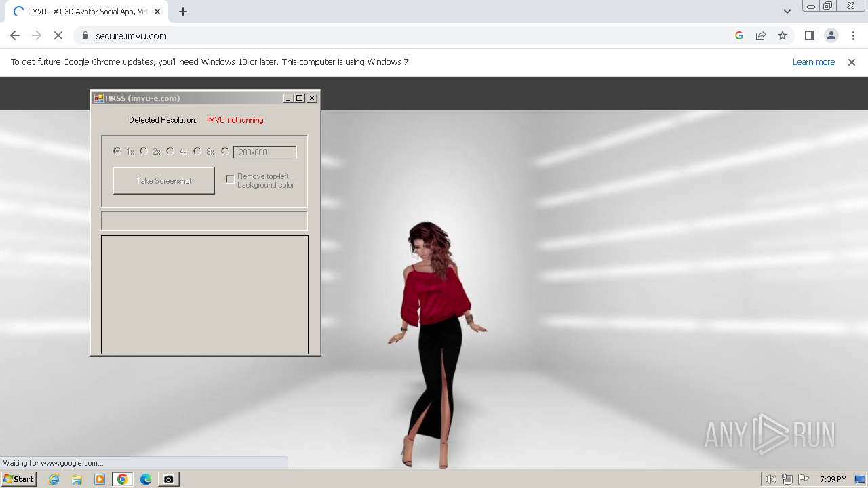Click the show desktop button
This screenshot has height=488, width=868.
click(x=861, y=479)
